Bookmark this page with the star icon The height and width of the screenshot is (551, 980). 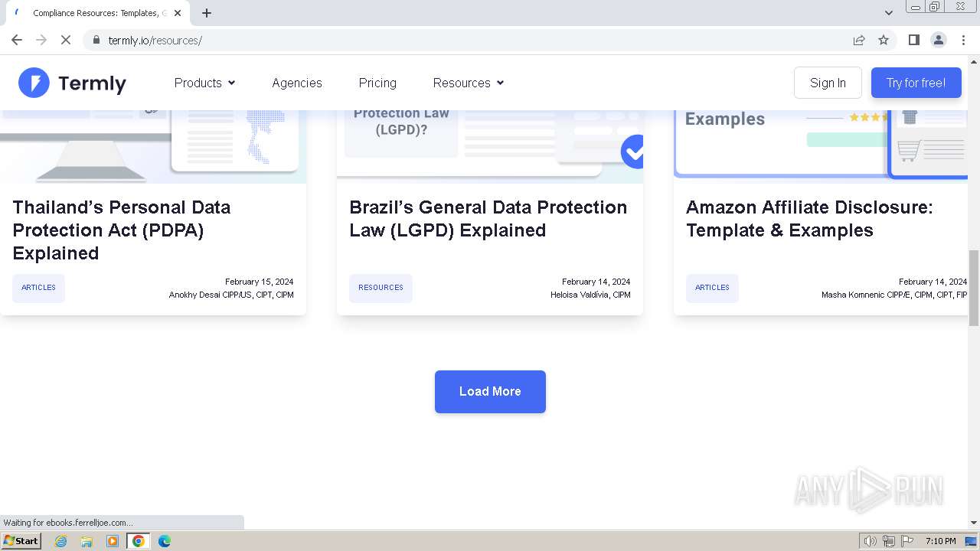click(x=884, y=40)
